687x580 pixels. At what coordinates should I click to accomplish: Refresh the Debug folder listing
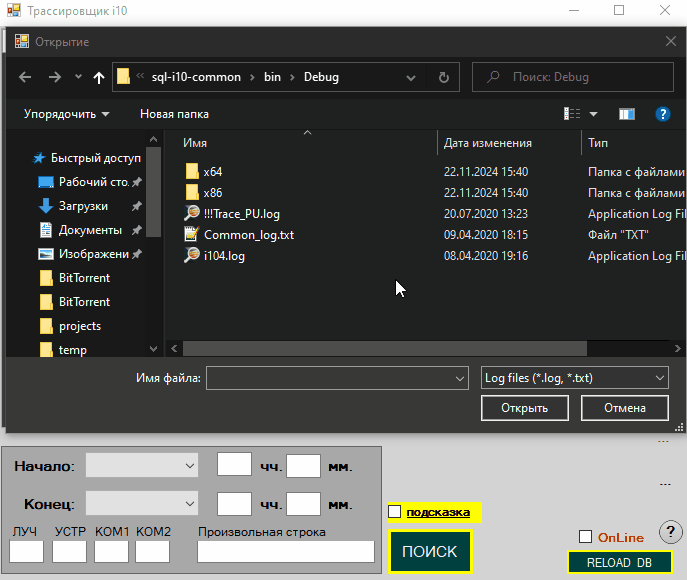(443, 78)
